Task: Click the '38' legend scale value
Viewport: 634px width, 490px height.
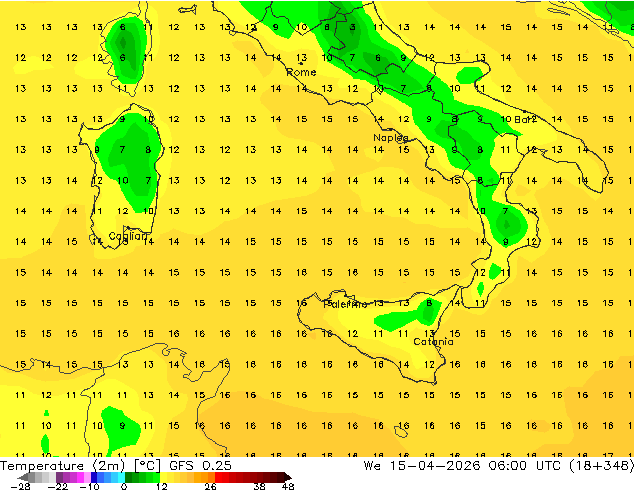Action: [x=259, y=486]
